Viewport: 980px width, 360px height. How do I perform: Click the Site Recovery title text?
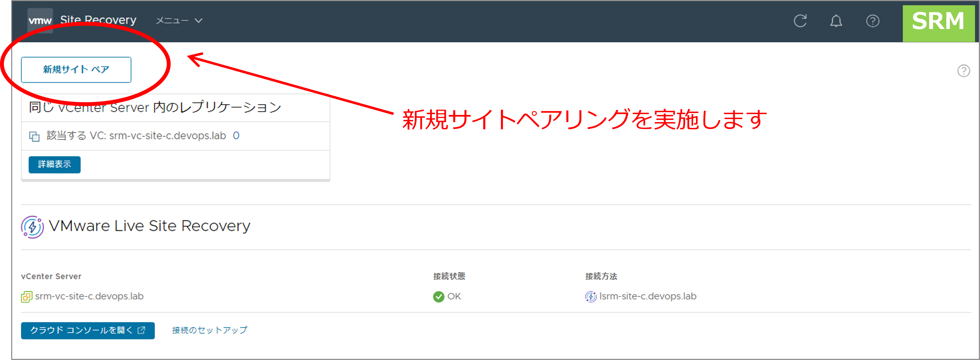tap(98, 20)
